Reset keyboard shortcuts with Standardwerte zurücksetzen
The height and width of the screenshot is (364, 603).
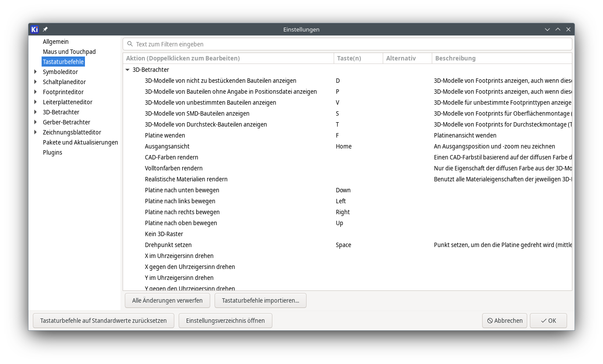click(103, 320)
